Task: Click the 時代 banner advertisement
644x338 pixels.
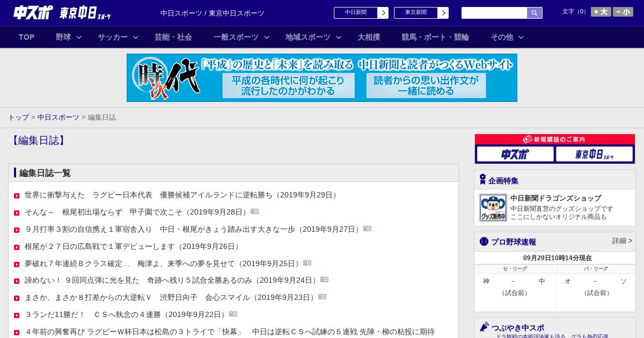Action: tap(322, 78)
